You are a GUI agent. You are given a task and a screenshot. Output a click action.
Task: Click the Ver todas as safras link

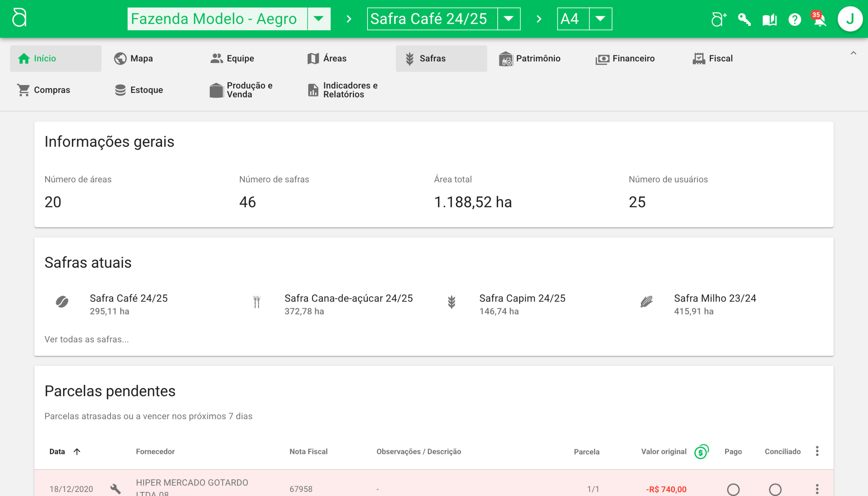pyautogui.click(x=86, y=339)
